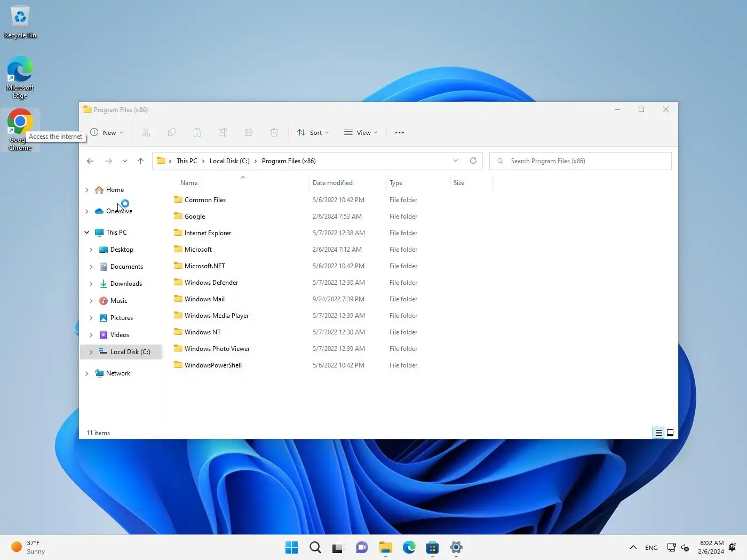Select Microsoft Edge desktop shortcut
This screenshot has height=560, width=747.
[x=20, y=77]
